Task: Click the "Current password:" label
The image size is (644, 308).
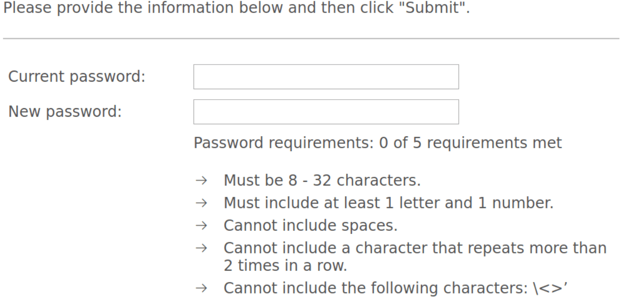Action: [77, 77]
